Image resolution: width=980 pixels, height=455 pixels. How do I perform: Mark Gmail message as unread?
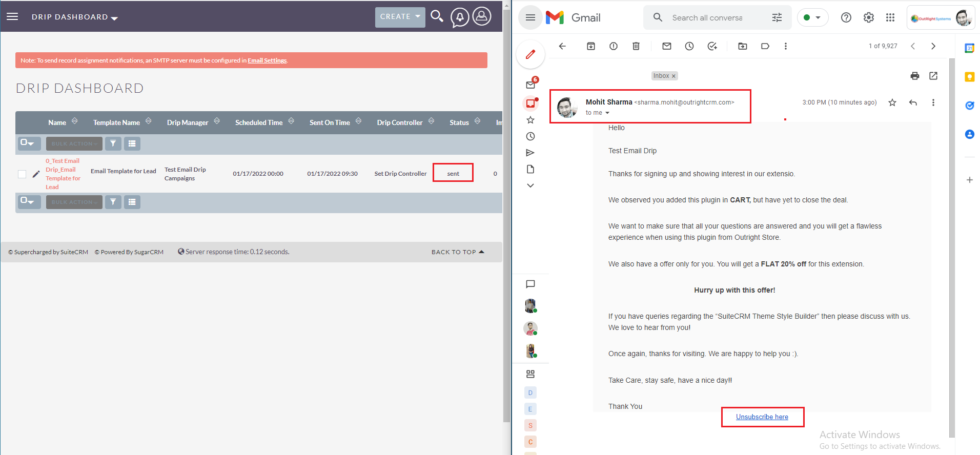pyautogui.click(x=667, y=46)
